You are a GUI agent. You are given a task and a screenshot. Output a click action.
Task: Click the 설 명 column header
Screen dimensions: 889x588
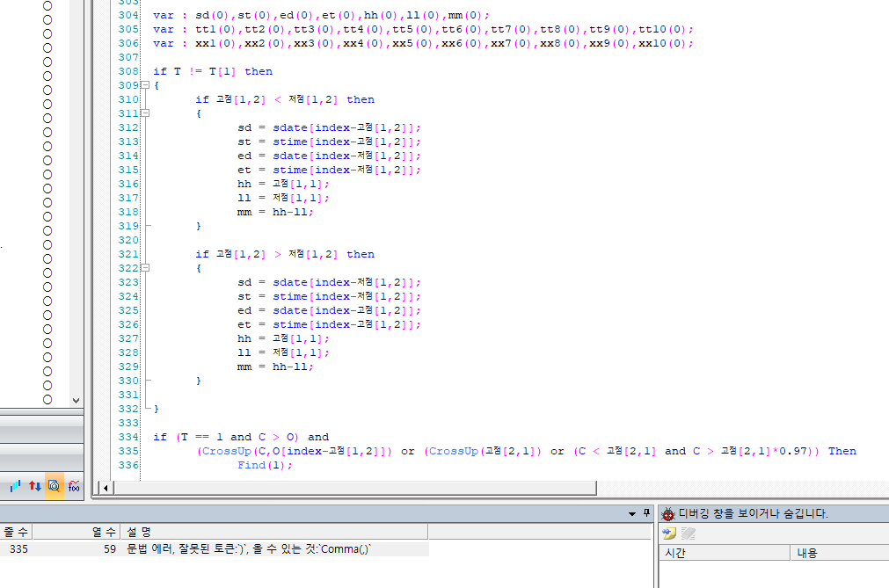(141, 532)
